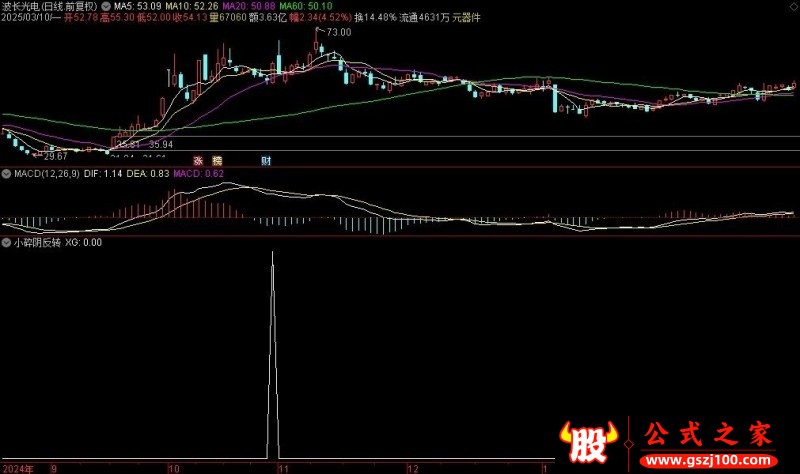Click the XG signal spike peak
800x474 pixels.
pos(272,253)
